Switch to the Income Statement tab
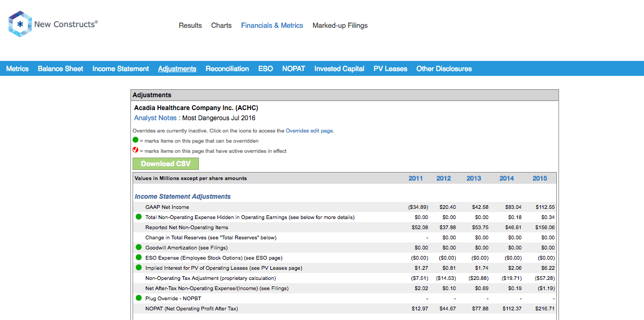The height and width of the screenshot is (320, 644). click(x=120, y=68)
